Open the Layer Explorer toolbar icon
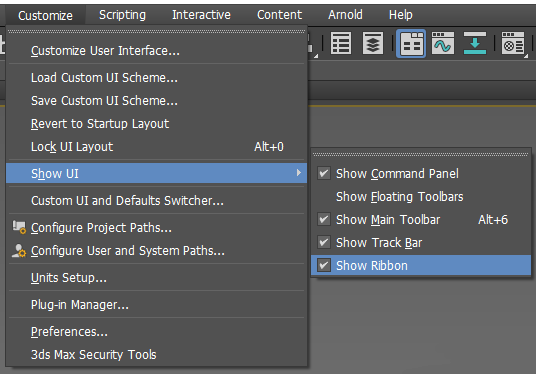Screen dimensions: 536x374 (x=373, y=43)
